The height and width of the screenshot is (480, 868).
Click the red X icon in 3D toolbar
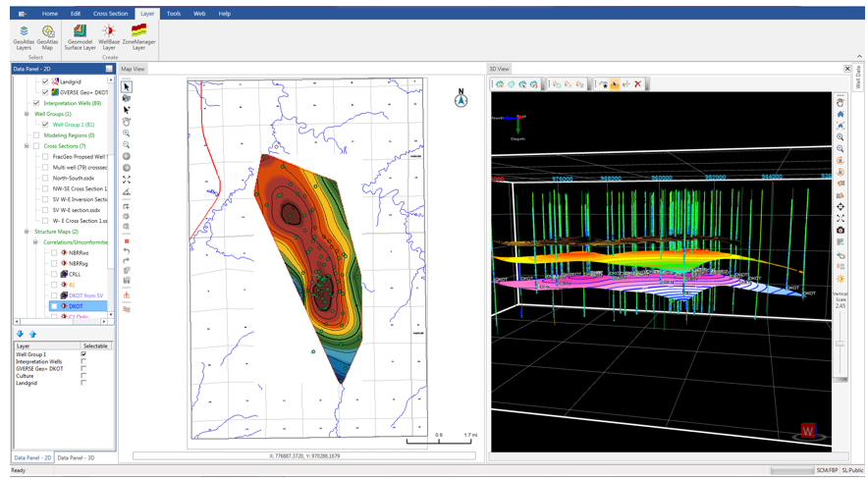(x=637, y=84)
